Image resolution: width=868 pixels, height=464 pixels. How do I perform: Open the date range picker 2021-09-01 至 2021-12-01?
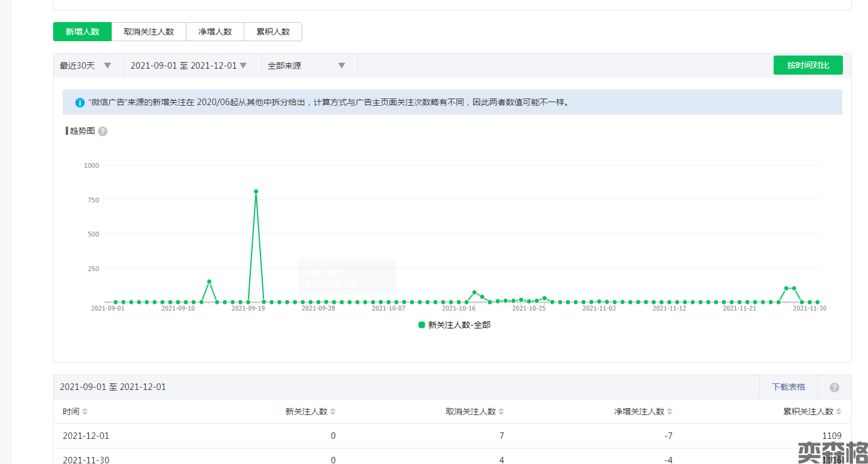[189, 66]
